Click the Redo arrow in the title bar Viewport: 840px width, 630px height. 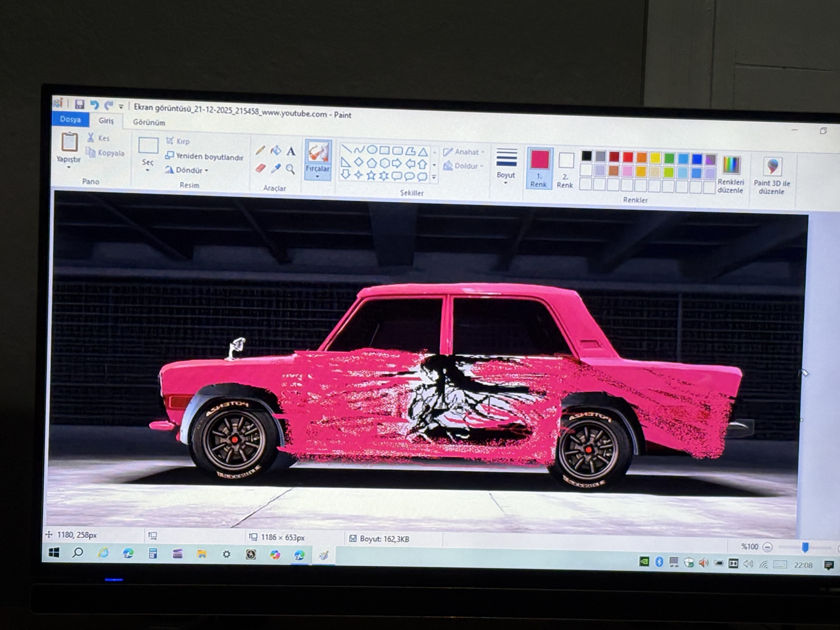109,106
